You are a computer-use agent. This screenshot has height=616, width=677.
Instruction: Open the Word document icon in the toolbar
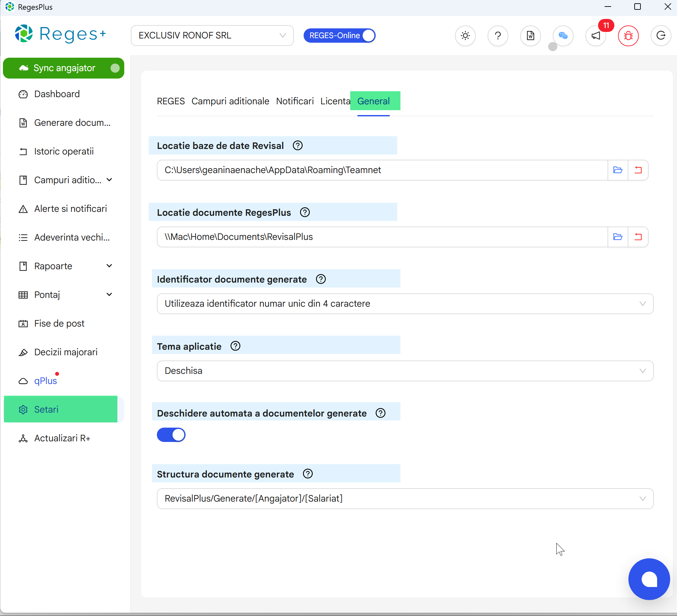click(x=530, y=36)
